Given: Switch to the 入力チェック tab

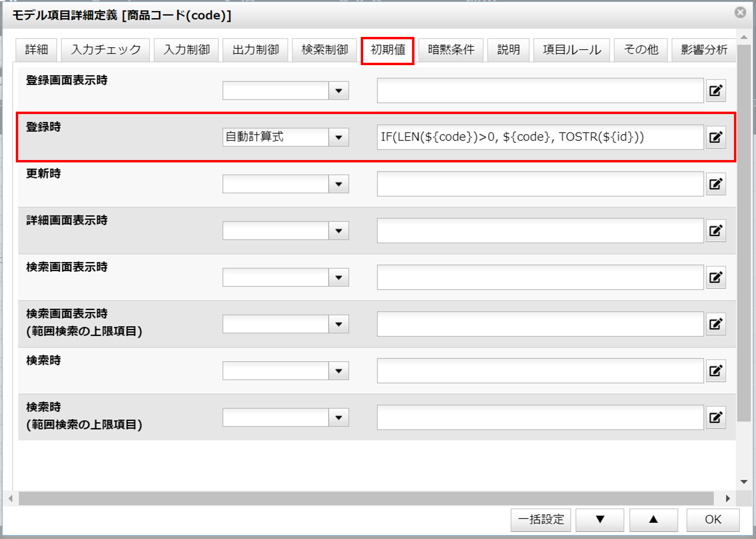Looking at the screenshot, I should (106, 50).
